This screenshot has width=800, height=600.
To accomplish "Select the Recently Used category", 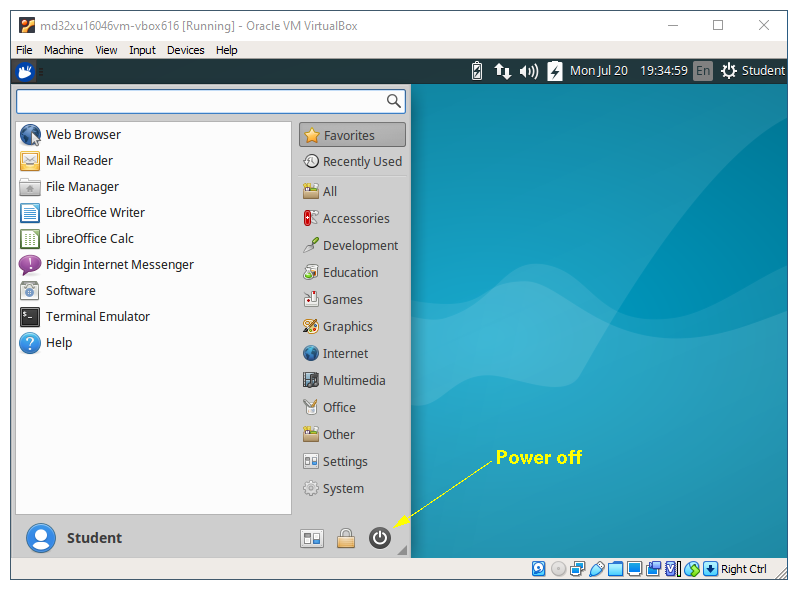I will pyautogui.click(x=352, y=162).
